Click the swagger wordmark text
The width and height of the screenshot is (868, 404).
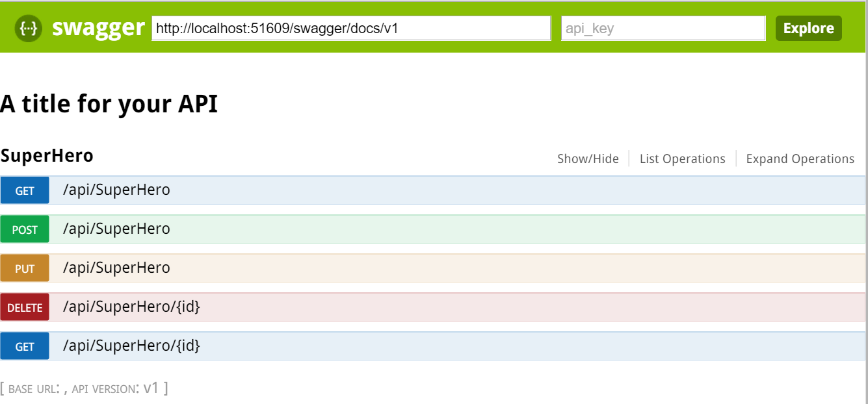coord(98,28)
